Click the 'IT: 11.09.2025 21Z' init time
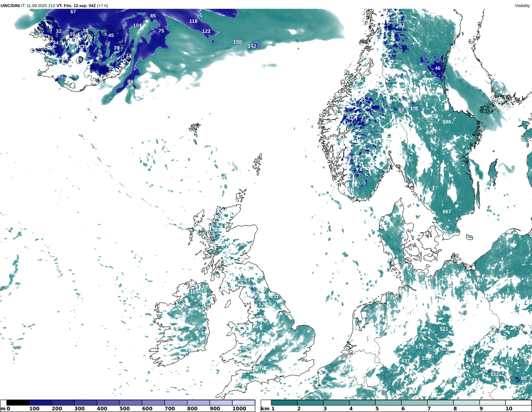532x412 pixels. pos(38,5)
